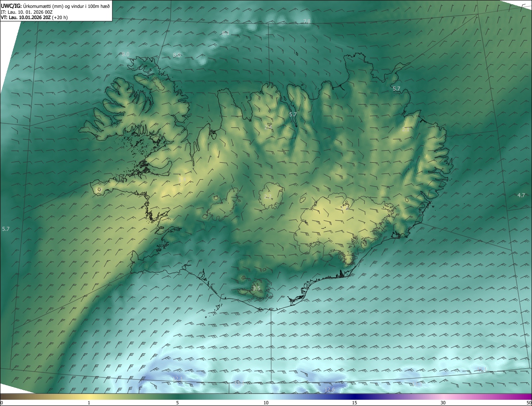Click the colorbar tick label 10
Image resolution: width=532 pixels, height=406 pixels.
coord(266,403)
